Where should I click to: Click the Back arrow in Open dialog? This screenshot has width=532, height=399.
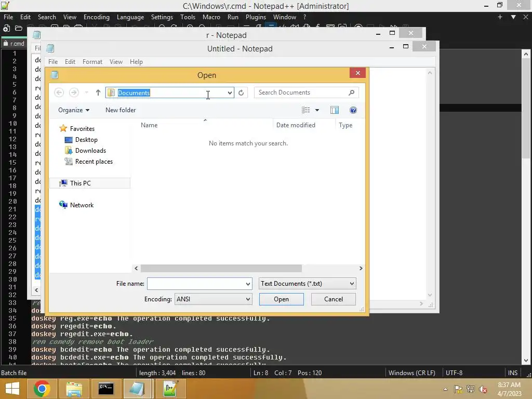click(59, 92)
